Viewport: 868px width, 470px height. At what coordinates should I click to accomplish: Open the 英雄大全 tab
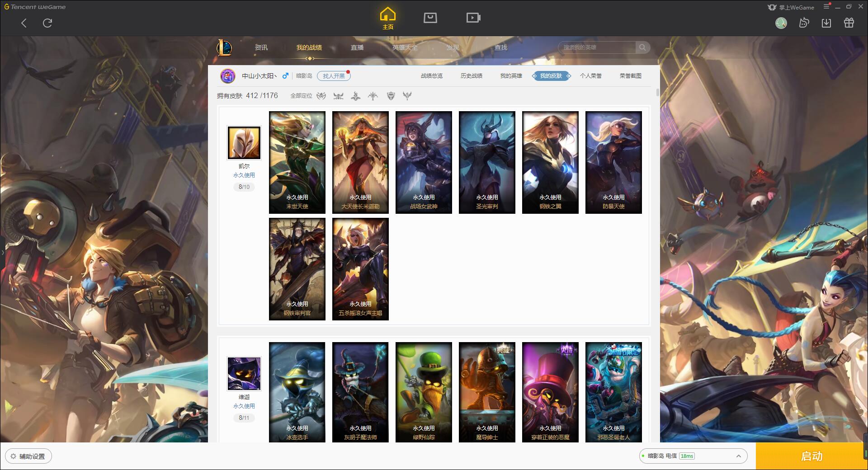[405, 47]
